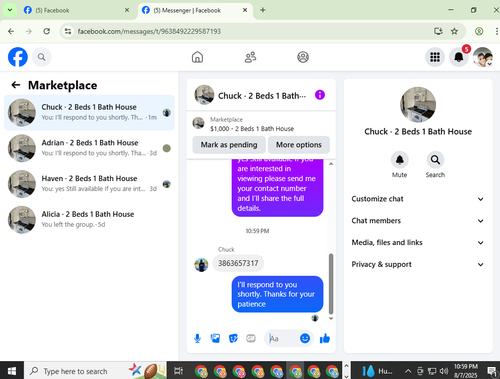Open the Alicia - 2 Beds 1 Bath House chat
The height and width of the screenshot is (379, 500).
(89, 219)
